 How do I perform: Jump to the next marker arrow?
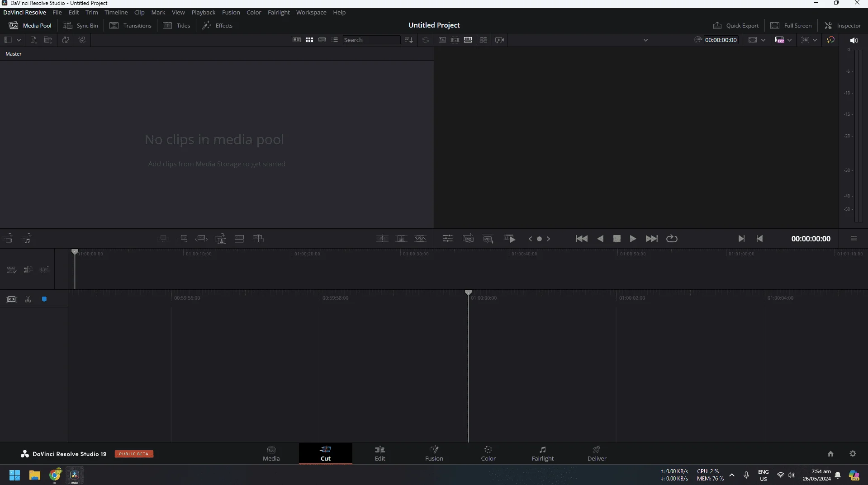coord(548,239)
